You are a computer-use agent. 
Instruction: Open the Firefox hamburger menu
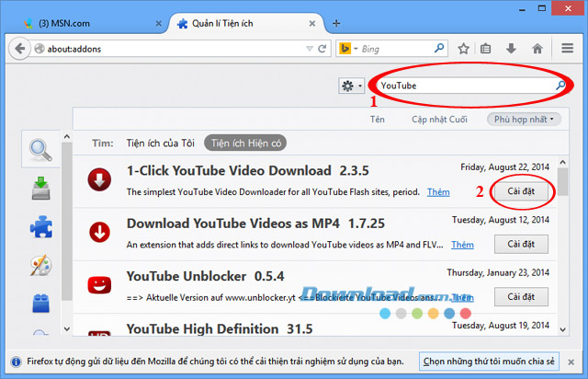click(x=568, y=48)
